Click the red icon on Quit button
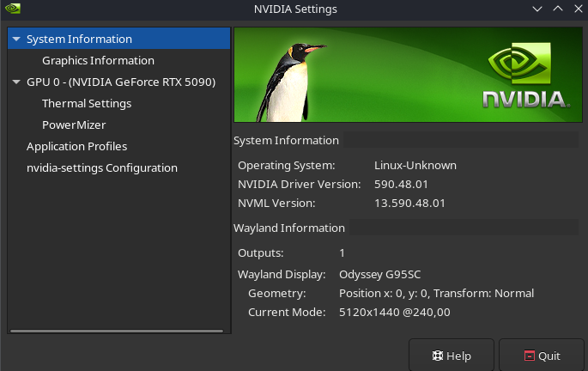Image resolution: width=588 pixels, height=371 pixels. (x=529, y=356)
